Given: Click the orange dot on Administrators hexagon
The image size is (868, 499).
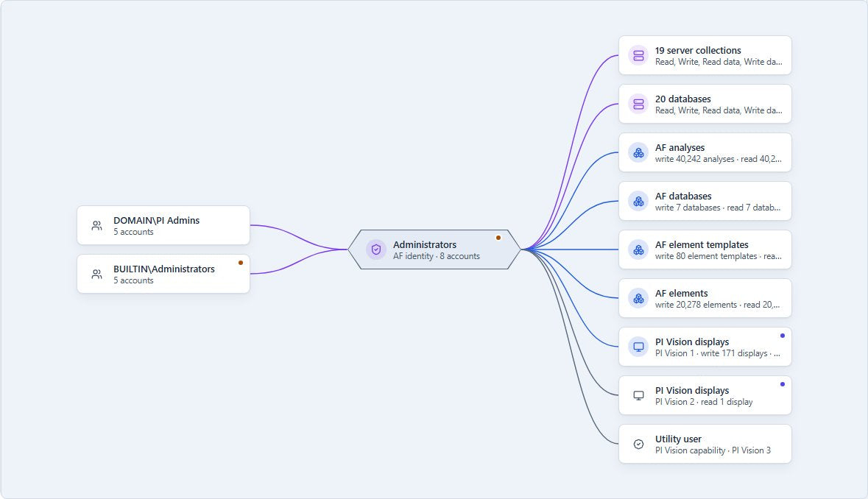Looking at the screenshot, I should point(498,238).
